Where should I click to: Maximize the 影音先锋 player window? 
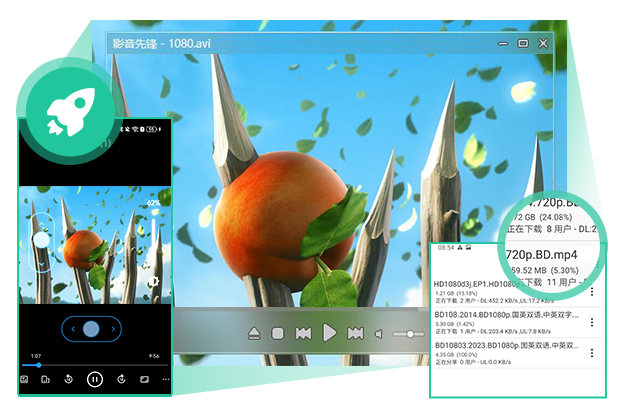click(523, 43)
